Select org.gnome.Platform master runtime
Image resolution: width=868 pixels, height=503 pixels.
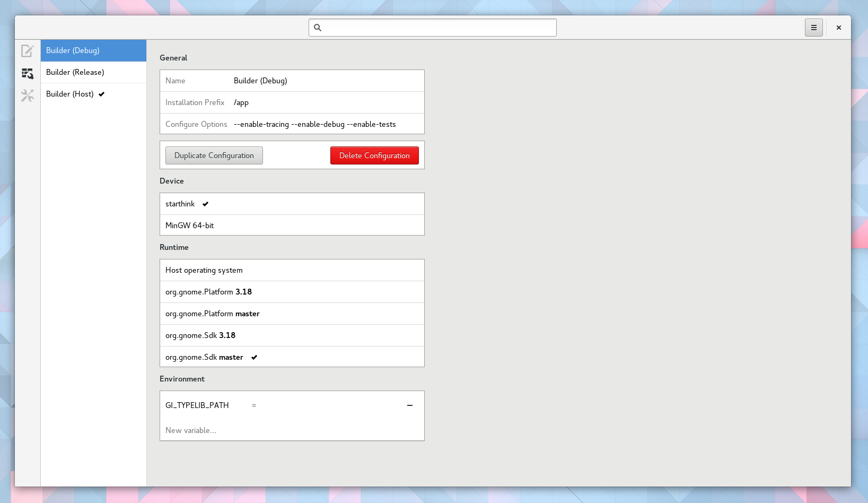coord(292,314)
